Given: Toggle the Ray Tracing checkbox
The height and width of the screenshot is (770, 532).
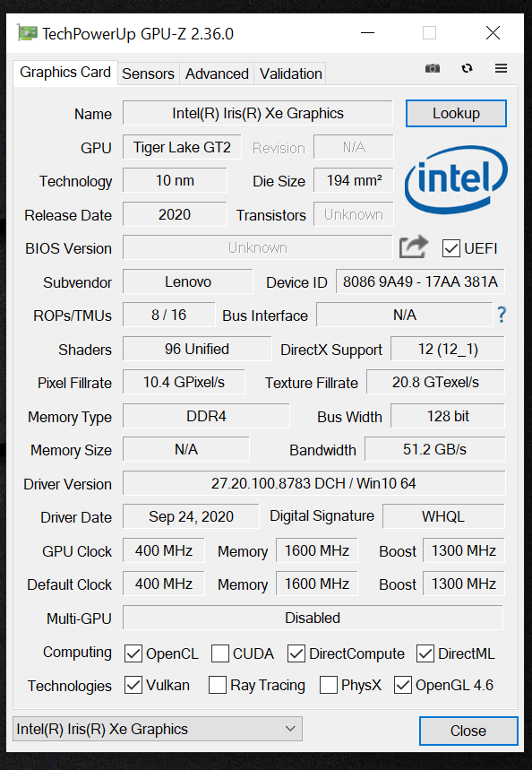Looking at the screenshot, I should 218,685.
